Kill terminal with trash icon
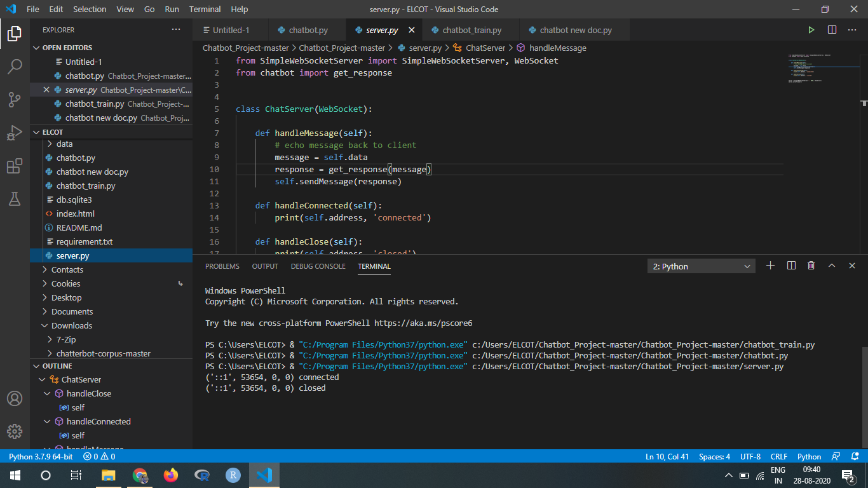The image size is (868, 488). 811,266
